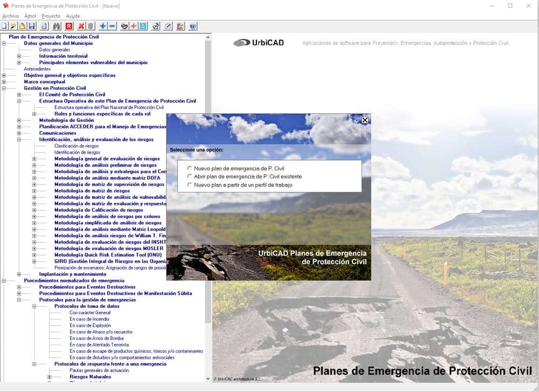539x392 pixels.
Task: Collapse Datos generales del Municipio node
Action: point(4,43)
